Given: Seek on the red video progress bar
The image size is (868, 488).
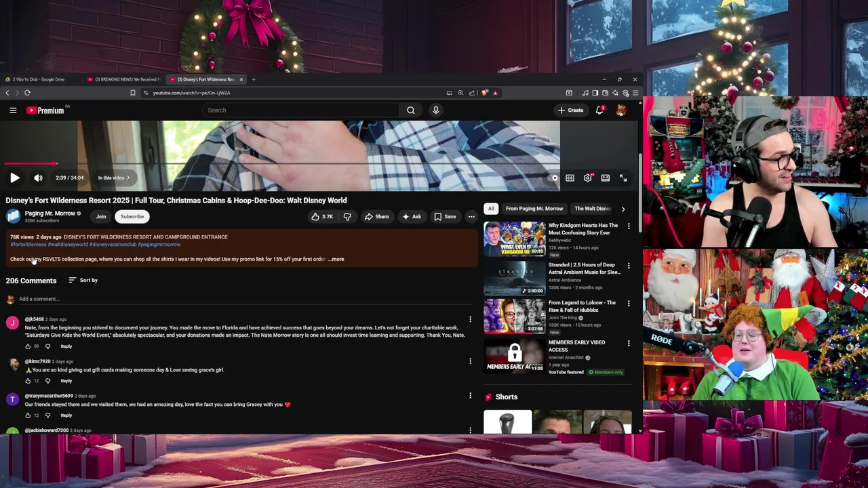Looking at the screenshot, I should coord(282,163).
